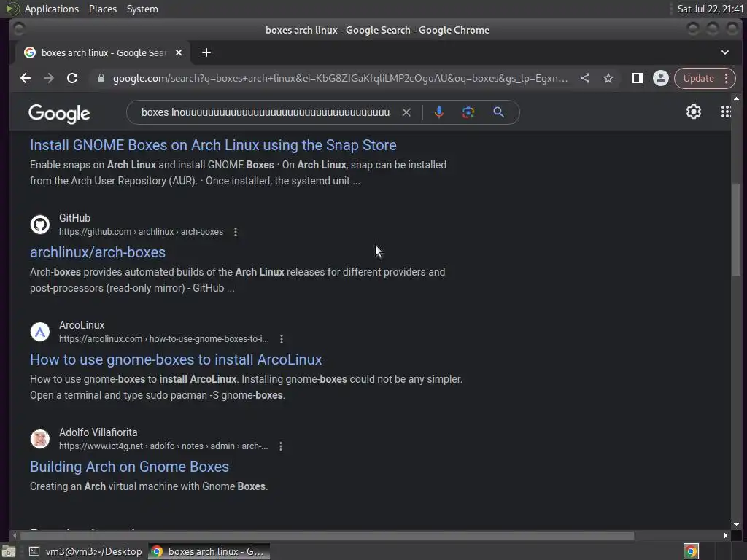Open Install GNOME Boxes on Arch Linux link
Viewport: 747px width, 560px height.
coord(213,145)
